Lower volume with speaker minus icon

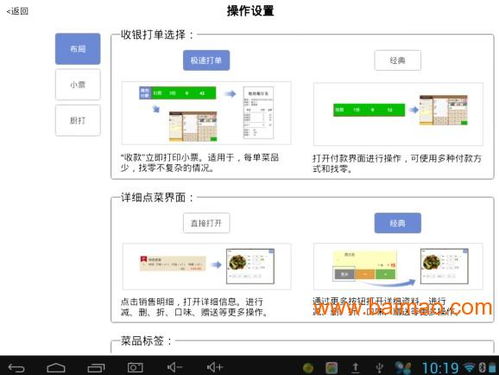tap(175, 367)
